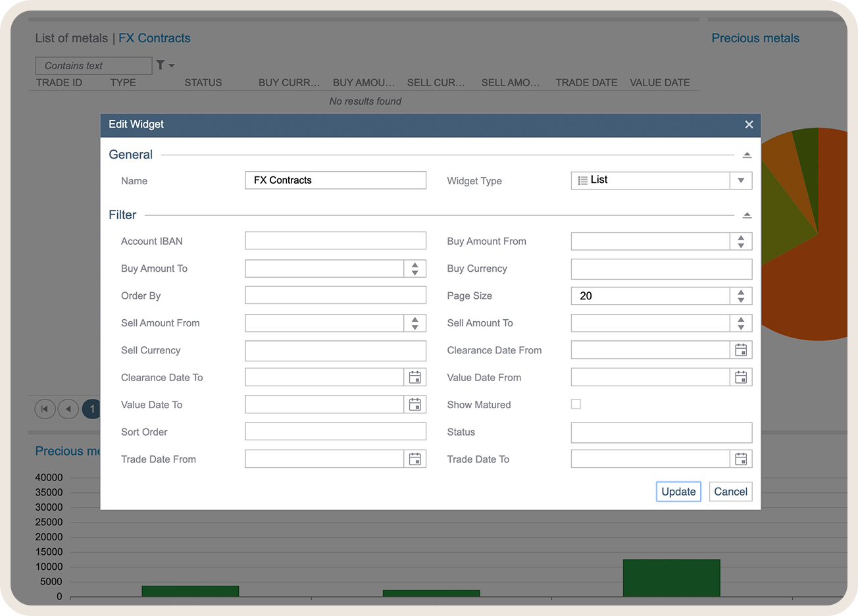Open the Value Date To calendar picker
This screenshot has width=858, height=616.
(415, 405)
